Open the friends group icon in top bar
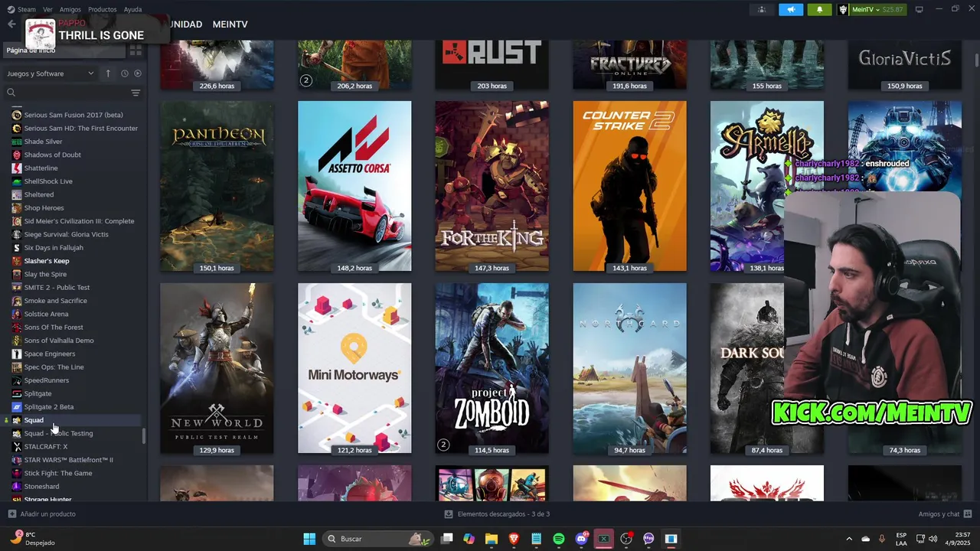This screenshot has height=551, width=980. [x=761, y=9]
